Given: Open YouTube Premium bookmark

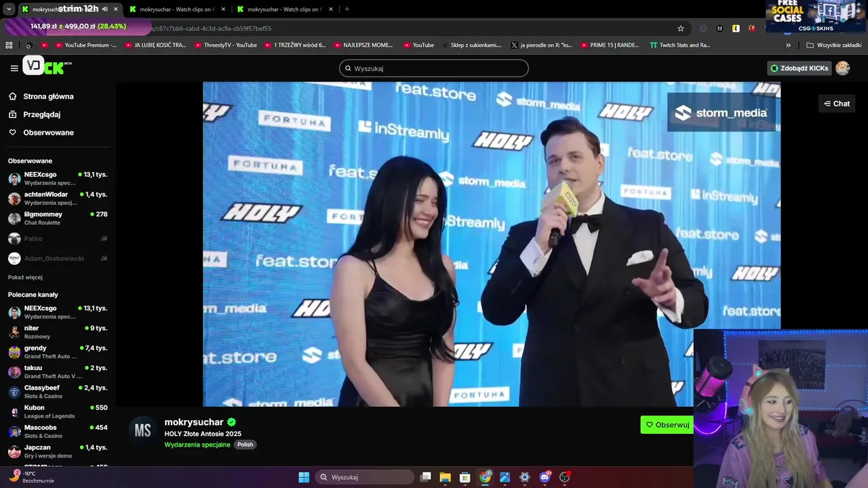Looking at the screenshot, I should (x=85, y=45).
